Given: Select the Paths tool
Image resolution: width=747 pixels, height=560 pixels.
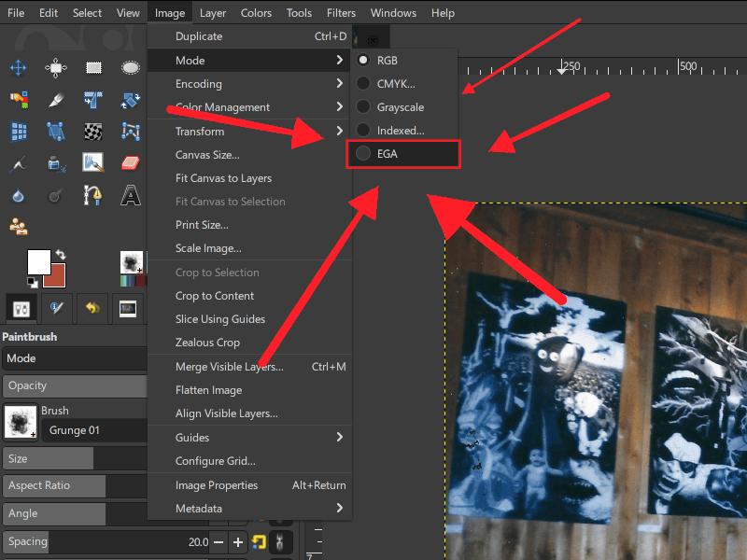Looking at the screenshot, I should click(92, 195).
